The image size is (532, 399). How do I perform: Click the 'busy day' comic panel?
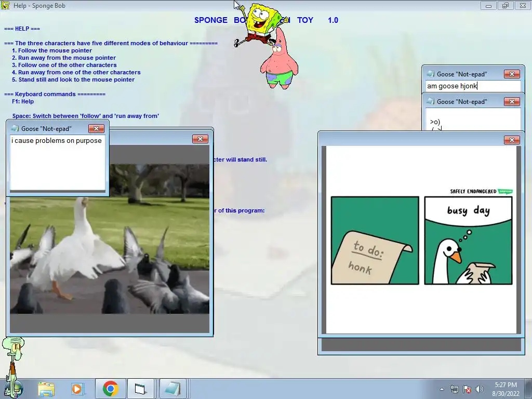(x=468, y=241)
